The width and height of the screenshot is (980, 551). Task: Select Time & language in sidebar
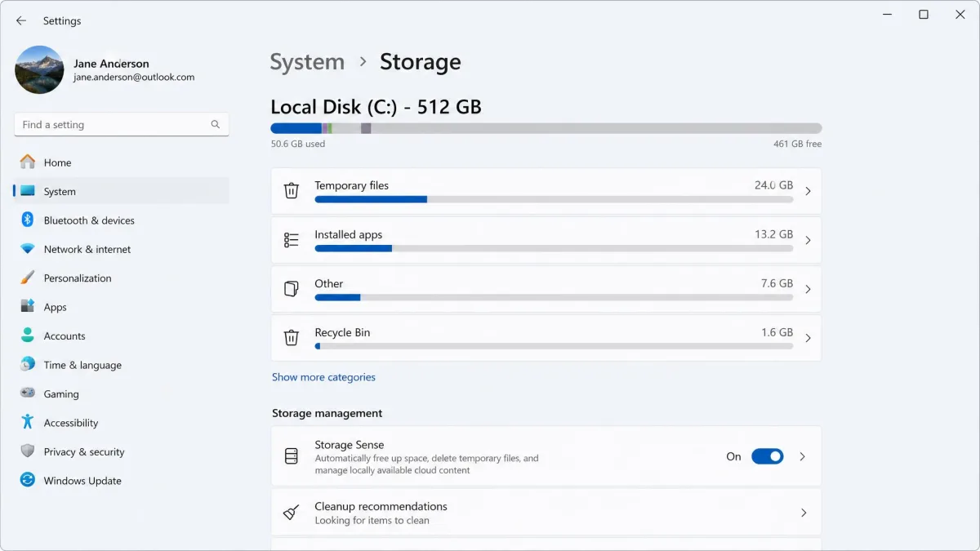pyautogui.click(x=121, y=365)
